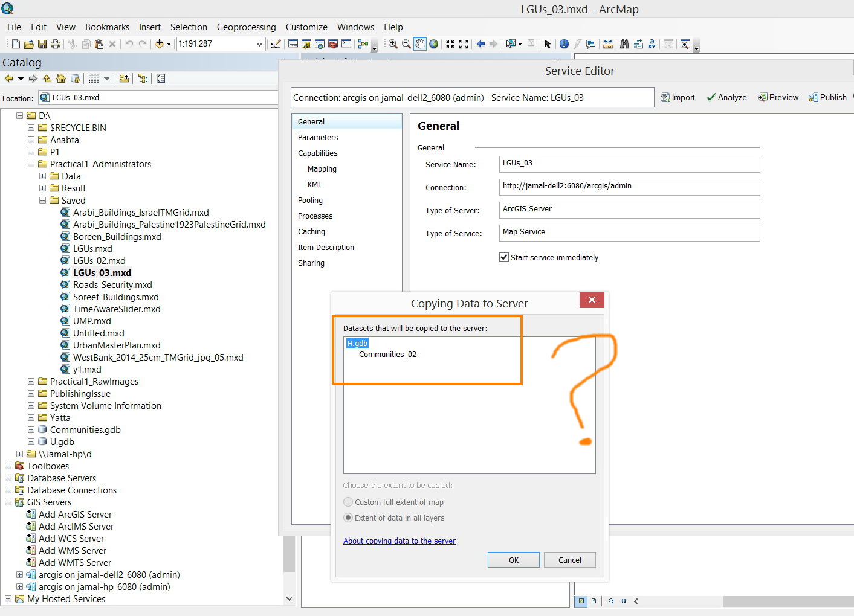The height and width of the screenshot is (616, 854).
Task: Click the Catalog Location field
Action: 158,97
